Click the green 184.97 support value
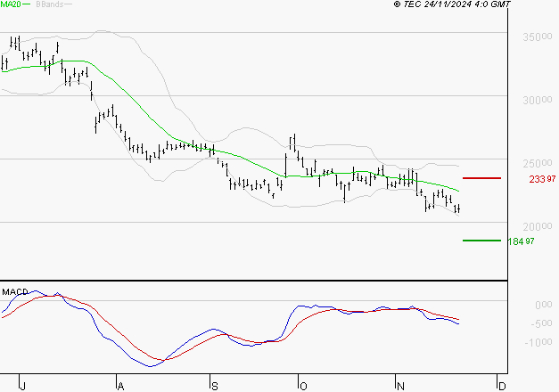The height and width of the screenshot is (392, 559). pyautogui.click(x=521, y=241)
